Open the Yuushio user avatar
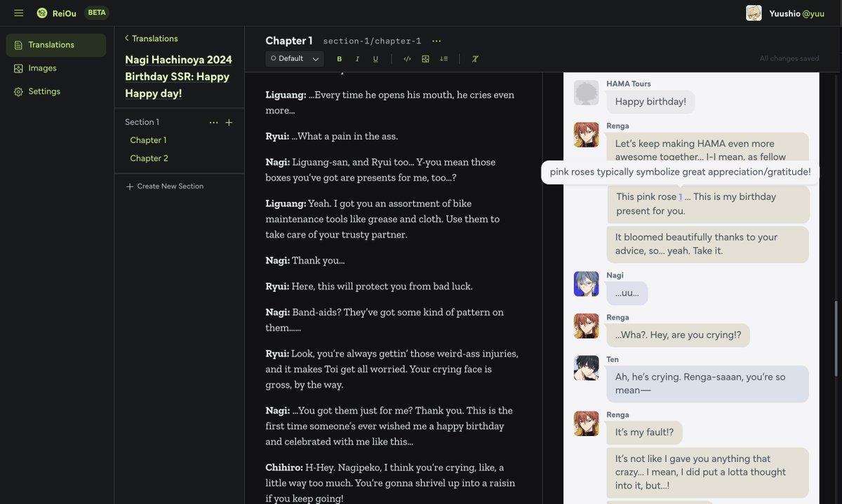This screenshot has height=504, width=842. point(754,13)
